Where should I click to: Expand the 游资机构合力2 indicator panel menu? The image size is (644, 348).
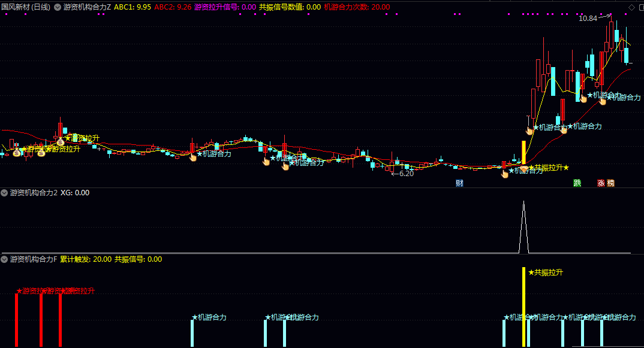pos(4,193)
